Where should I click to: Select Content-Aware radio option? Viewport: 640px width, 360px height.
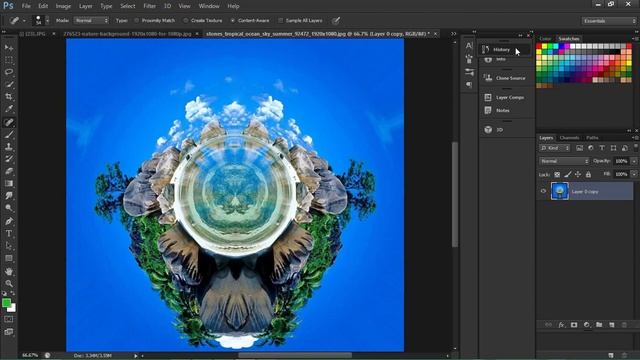249,20
